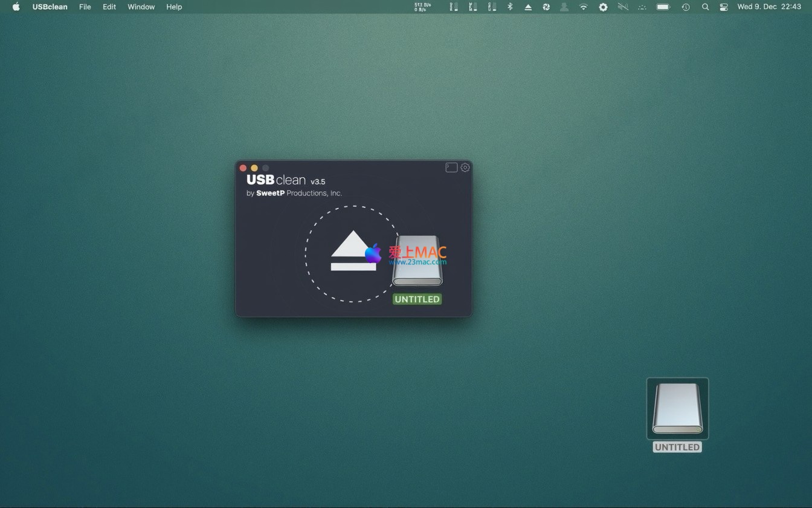Open Time Machine menu bar icon
This screenshot has width=812, height=508.
coord(686,7)
